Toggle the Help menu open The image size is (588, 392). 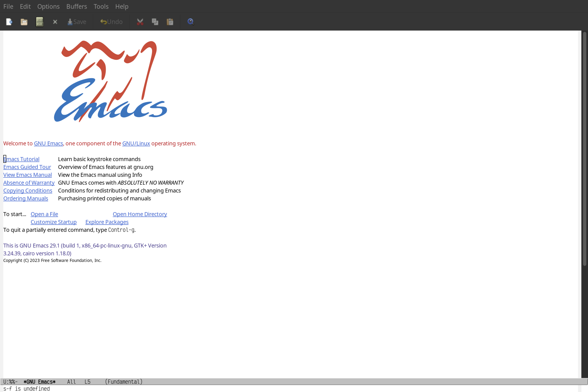point(122,6)
